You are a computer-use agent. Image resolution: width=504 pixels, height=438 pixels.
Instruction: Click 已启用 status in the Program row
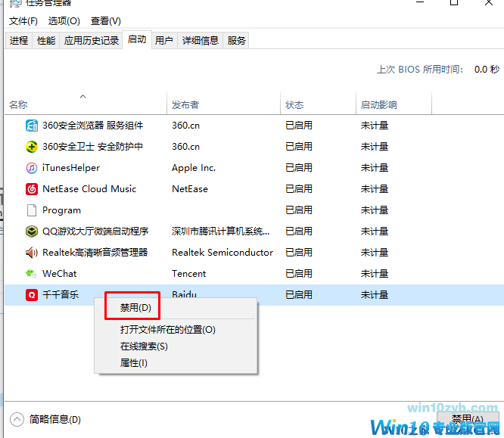pos(299,210)
